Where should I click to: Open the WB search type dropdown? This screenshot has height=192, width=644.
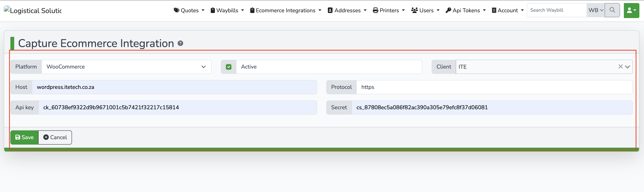point(595,10)
